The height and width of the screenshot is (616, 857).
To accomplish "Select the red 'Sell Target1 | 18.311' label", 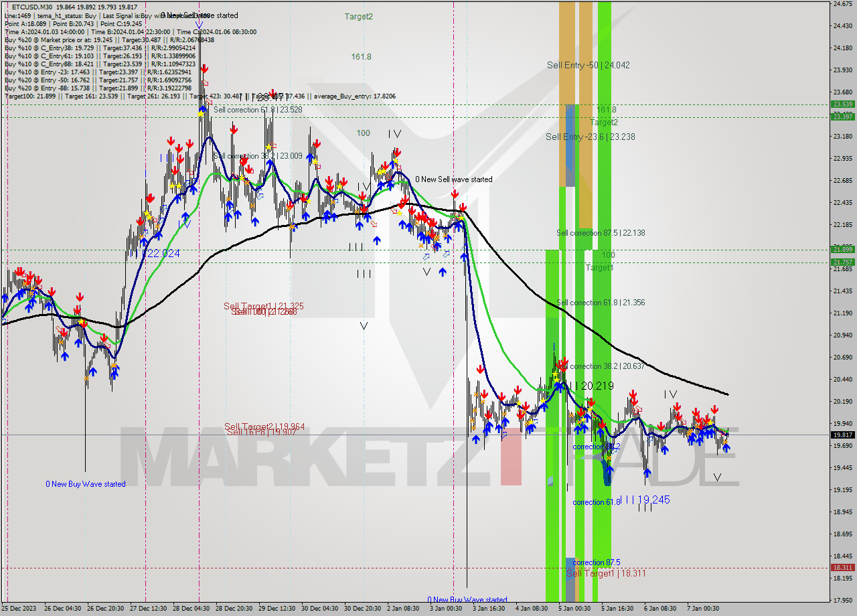I will (x=607, y=573).
